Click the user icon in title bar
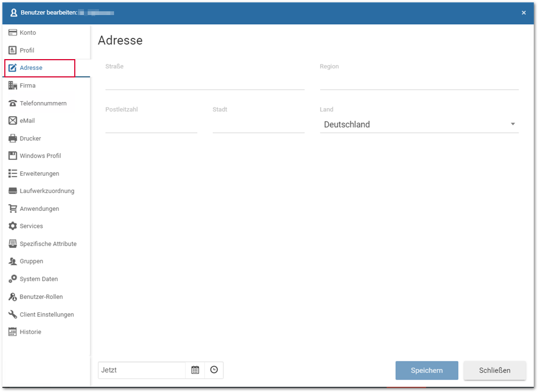Image resolution: width=538 pixels, height=392 pixels. [14, 13]
